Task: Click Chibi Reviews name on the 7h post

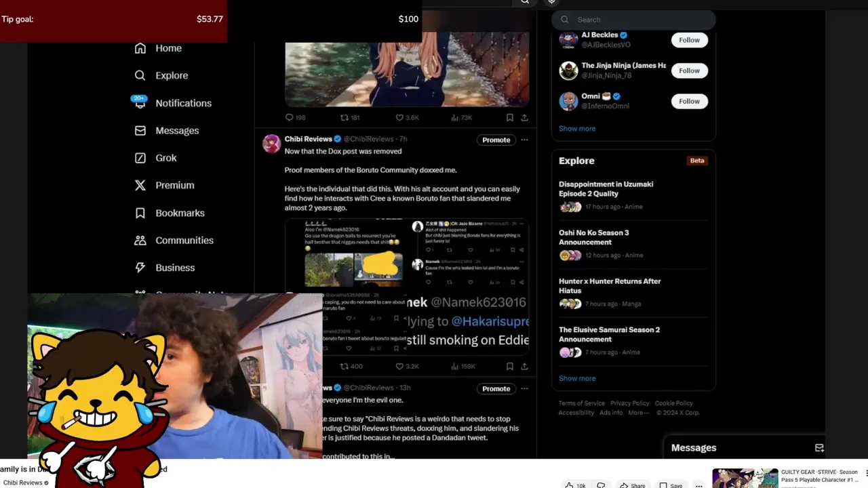Action: coord(308,139)
